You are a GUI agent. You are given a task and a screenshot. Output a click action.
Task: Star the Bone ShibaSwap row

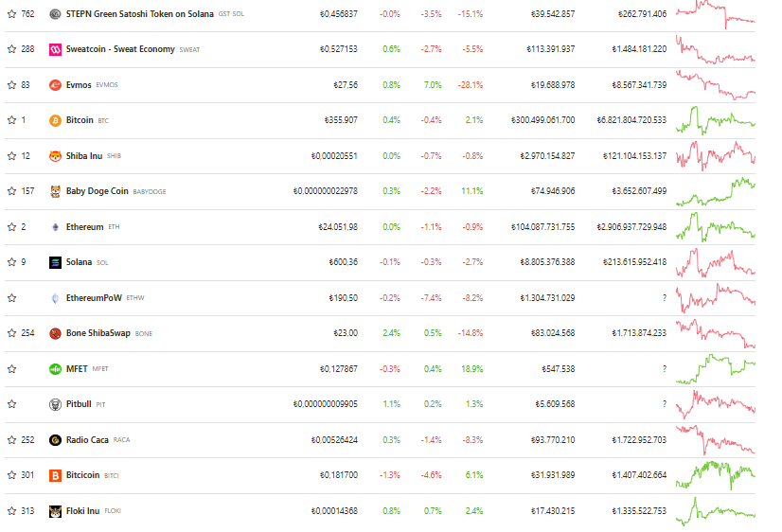(12, 333)
